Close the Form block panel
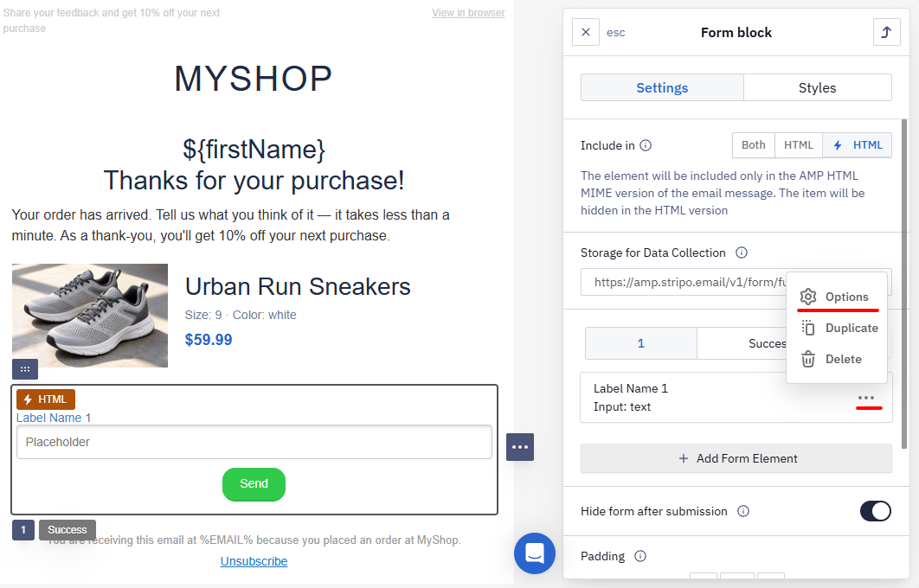The height and width of the screenshot is (588, 919). click(x=586, y=32)
